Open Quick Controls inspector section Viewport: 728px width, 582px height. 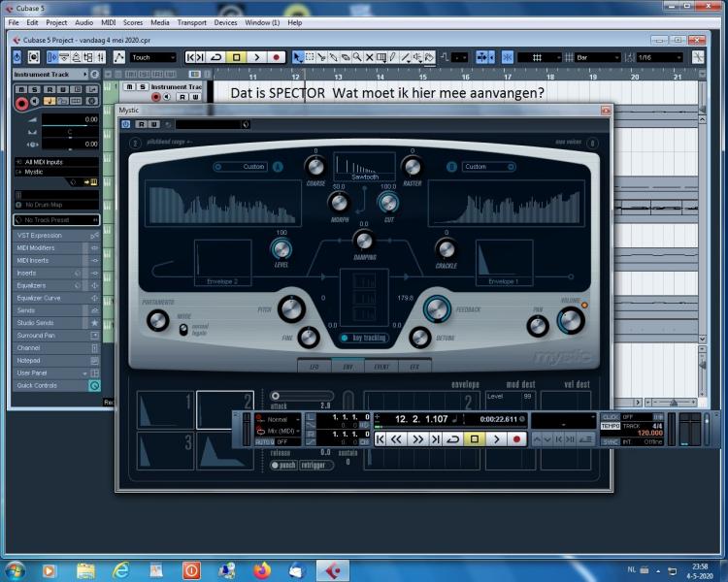pos(56,385)
